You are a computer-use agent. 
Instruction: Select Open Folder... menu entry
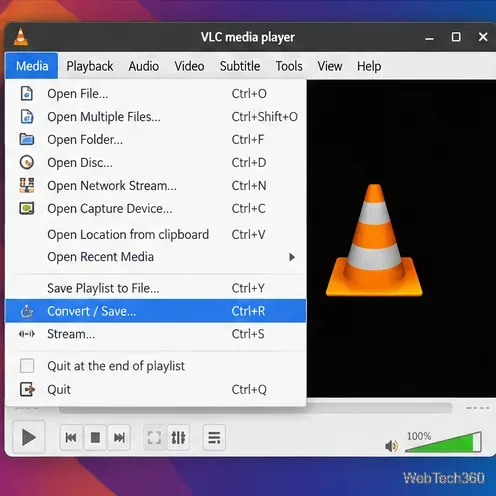156,139
